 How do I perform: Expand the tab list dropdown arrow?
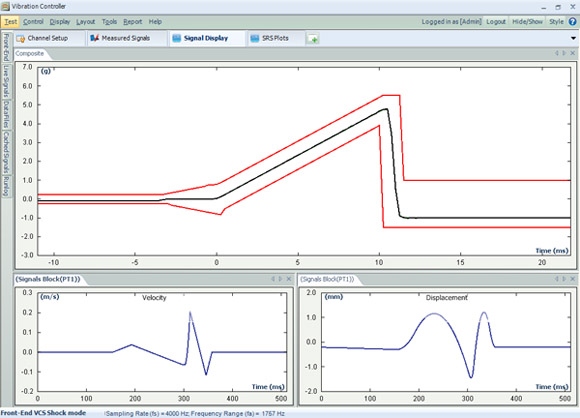pyautogui.click(x=573, y=38)
